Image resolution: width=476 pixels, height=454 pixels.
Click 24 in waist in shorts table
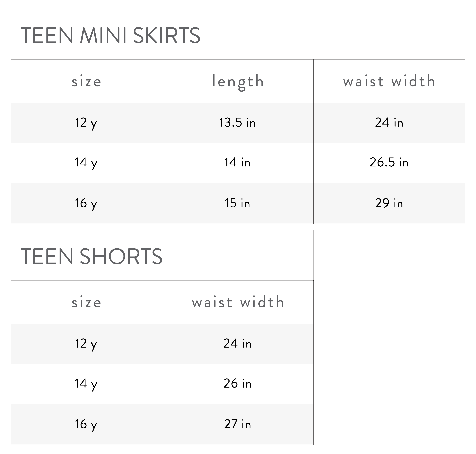[x=237, y=344]
